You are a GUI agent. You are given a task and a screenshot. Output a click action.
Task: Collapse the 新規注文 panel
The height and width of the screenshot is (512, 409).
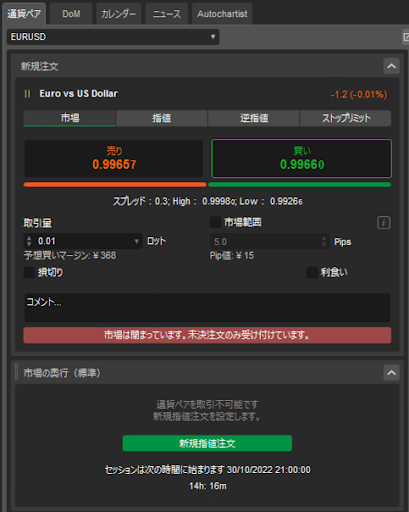pyautogui.click(x=391, y=66)
